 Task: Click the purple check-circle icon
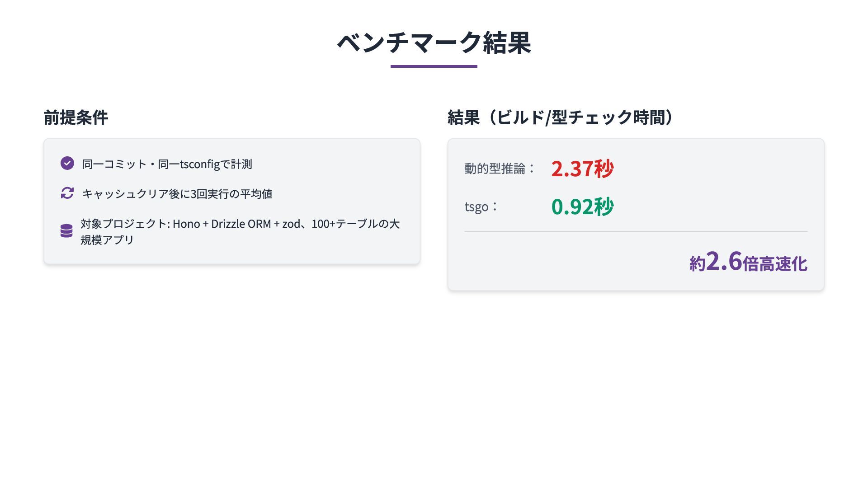coord(67,163)
